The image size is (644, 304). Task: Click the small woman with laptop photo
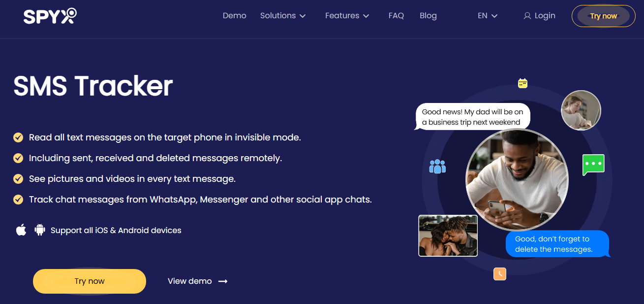coord(581,110)
